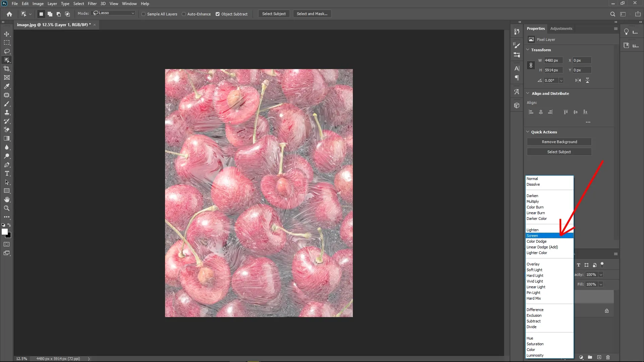Select the Lasso tool
Screen dimensions: 644x362
pos(7,51)
